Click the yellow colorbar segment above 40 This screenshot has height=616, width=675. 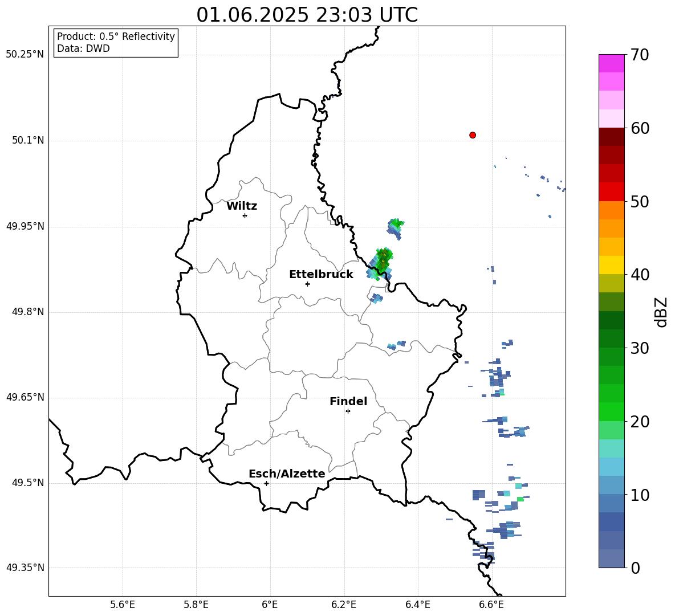tap(611, 264)
